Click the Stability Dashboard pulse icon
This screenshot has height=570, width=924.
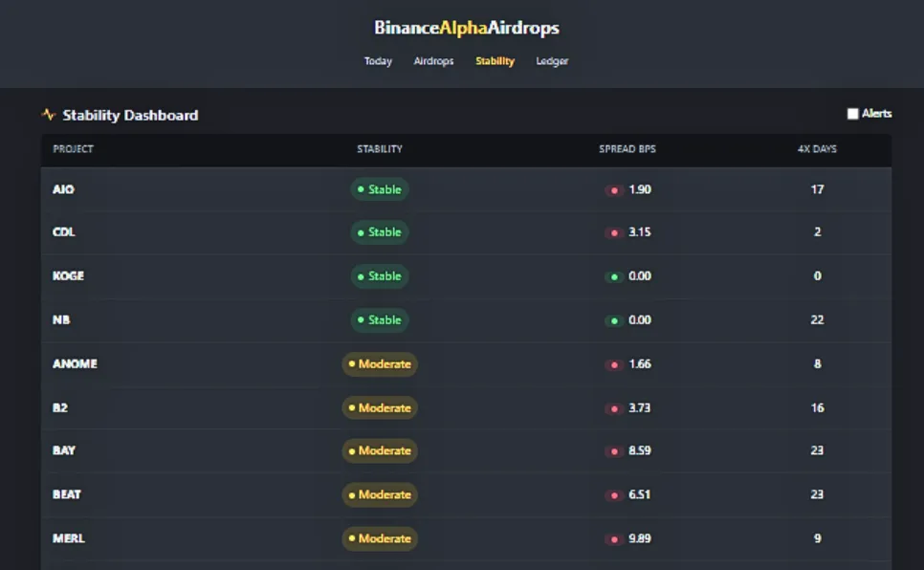(49, 115)
